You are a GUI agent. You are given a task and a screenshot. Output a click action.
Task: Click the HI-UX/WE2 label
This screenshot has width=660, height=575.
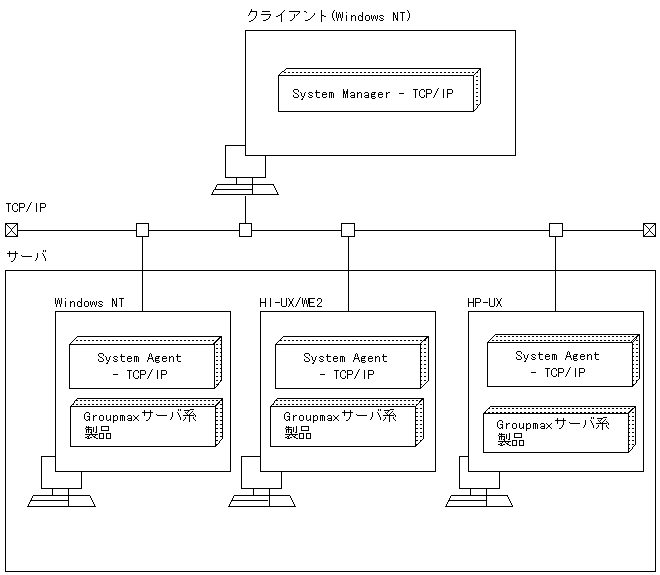coord(291,303)
